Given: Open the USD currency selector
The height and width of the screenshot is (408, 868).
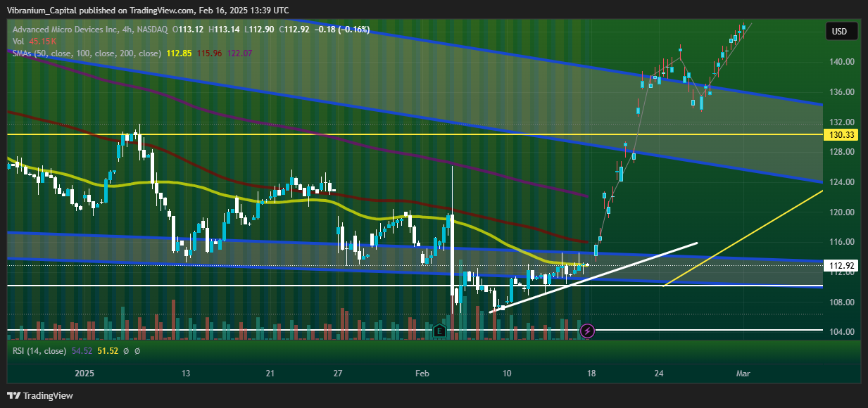Looking at the screenshot, I should [840, 32].
